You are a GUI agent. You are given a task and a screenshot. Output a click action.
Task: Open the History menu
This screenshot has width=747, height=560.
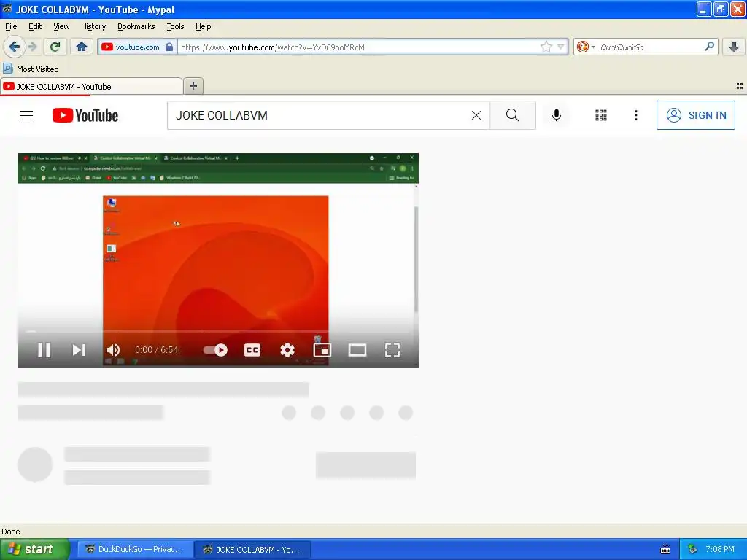[x=93, y=26]
